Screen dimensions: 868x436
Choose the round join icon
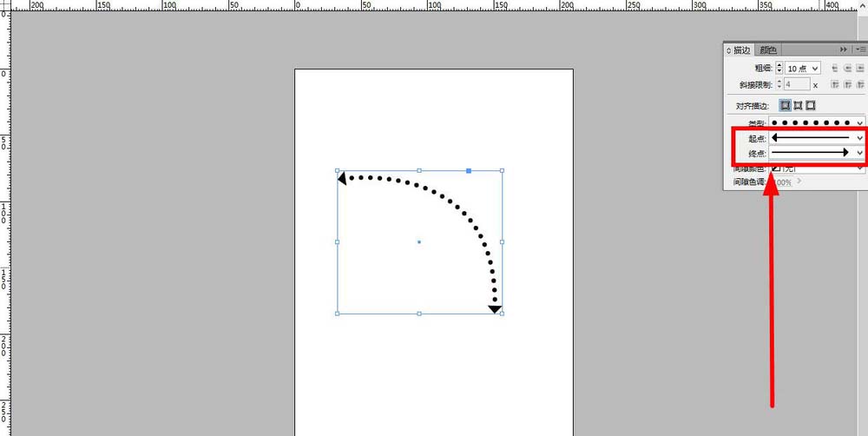[847, 84]
